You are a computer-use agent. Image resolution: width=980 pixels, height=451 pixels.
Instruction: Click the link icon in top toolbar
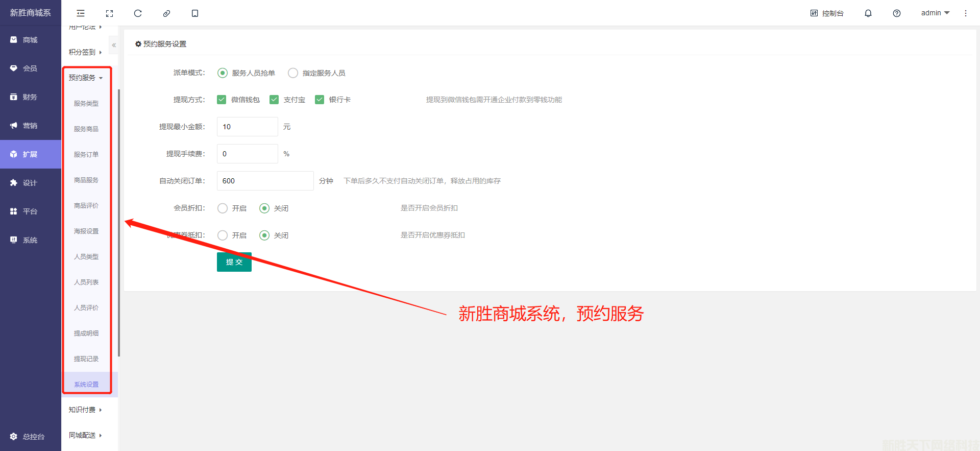[x=166, y=13]
